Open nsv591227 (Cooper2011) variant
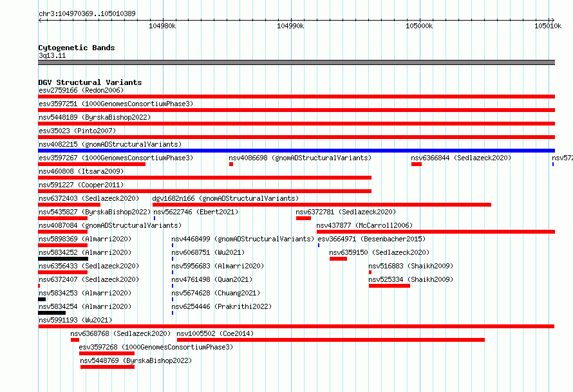The height and width of the screenshot is (392, 573). tap(81, 185)
